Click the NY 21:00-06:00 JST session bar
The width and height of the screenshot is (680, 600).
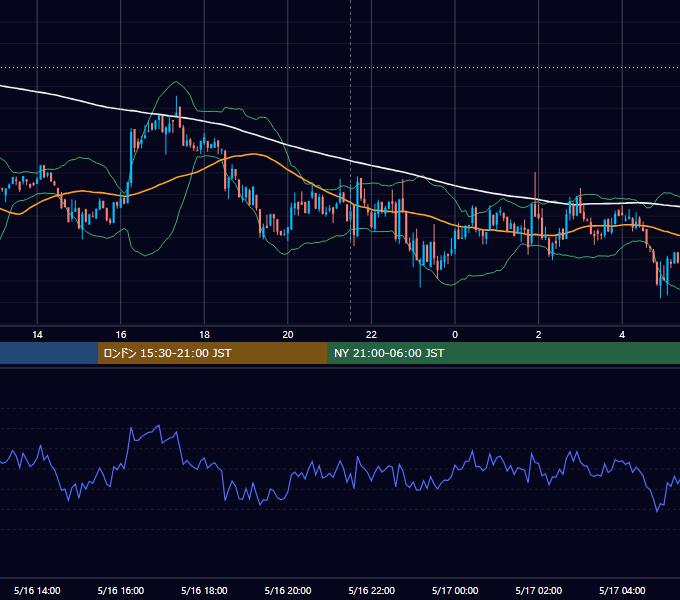[503, 353]
